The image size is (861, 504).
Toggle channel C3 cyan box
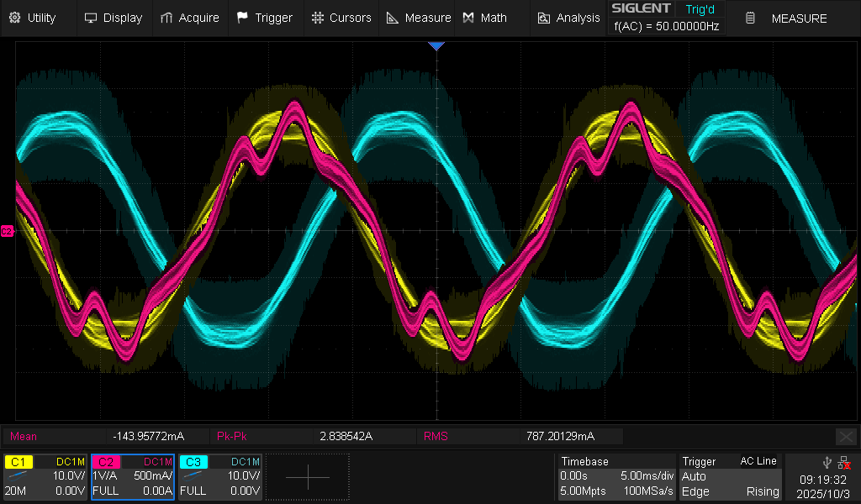[x=219, y=477]
